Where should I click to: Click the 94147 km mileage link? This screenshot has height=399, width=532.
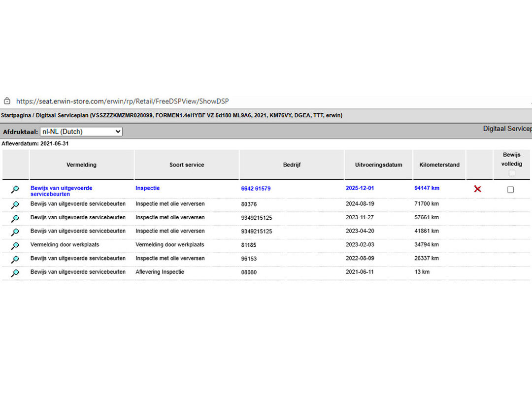click(x=427, y=188)
